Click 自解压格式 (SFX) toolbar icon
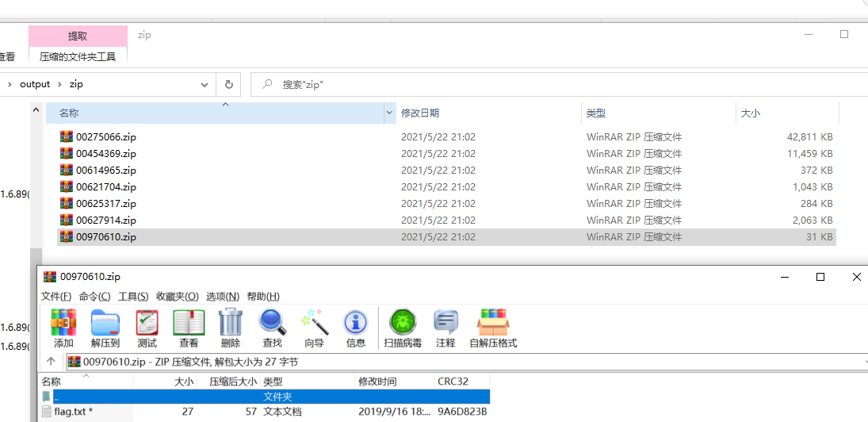 493,328
